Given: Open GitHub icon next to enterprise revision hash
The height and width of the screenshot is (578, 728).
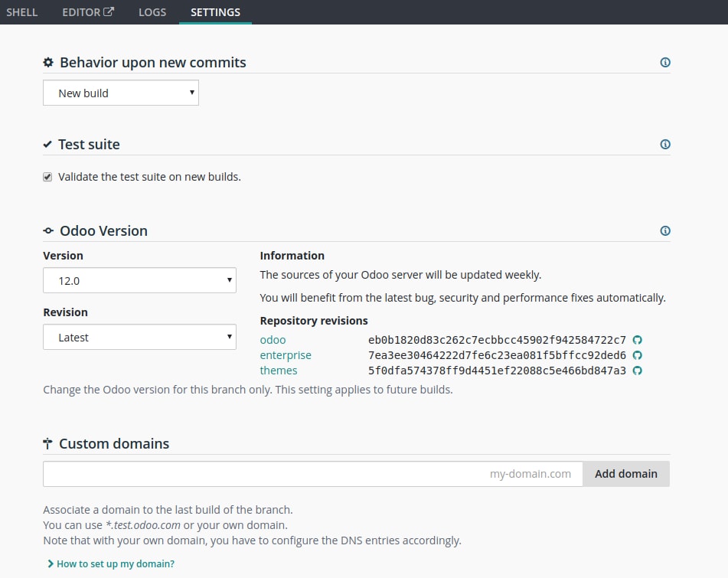Looking at the screenshot, I should pyautogui.click(x=637, y=355).
